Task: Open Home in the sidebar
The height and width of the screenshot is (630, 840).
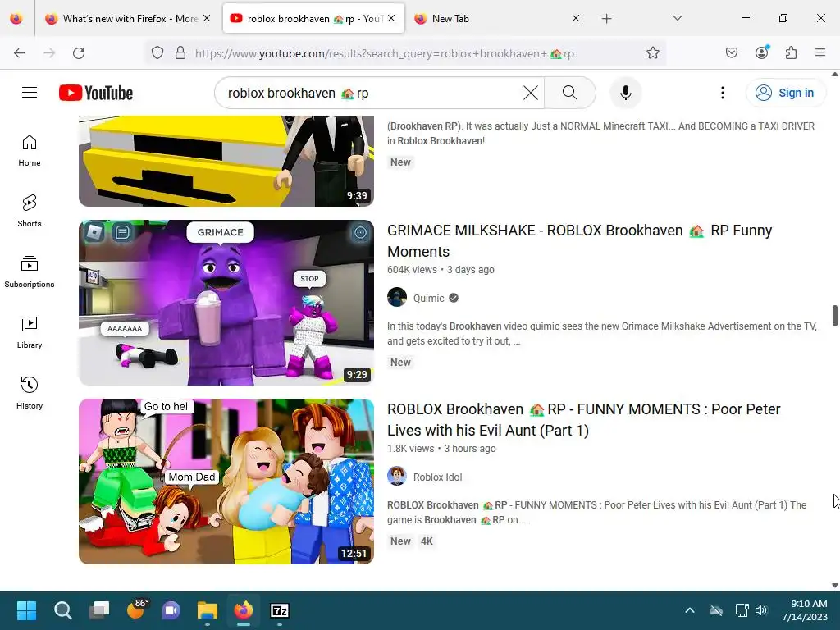Action: (30, 151)
